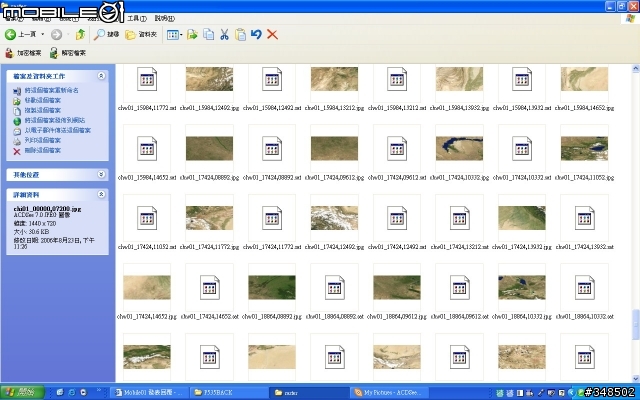Open the back history dropdown arrow
The image size is (640, 400).
pyautogui.click(x=42, y=35)
